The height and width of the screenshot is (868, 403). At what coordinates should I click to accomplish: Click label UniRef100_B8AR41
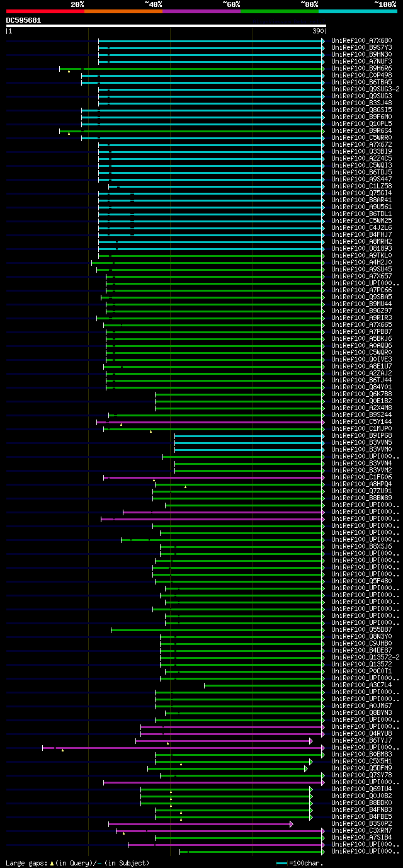click(361, 200)
